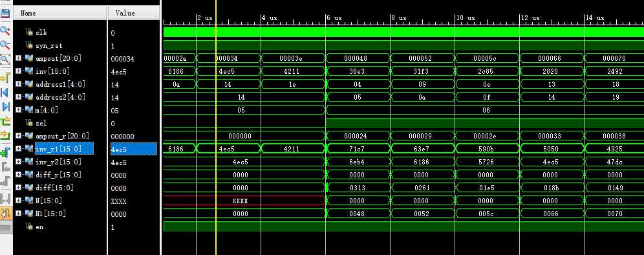The image size is (644, 255).
Task: Expand the ampout[20:0] bus
Action: [18, 58]
